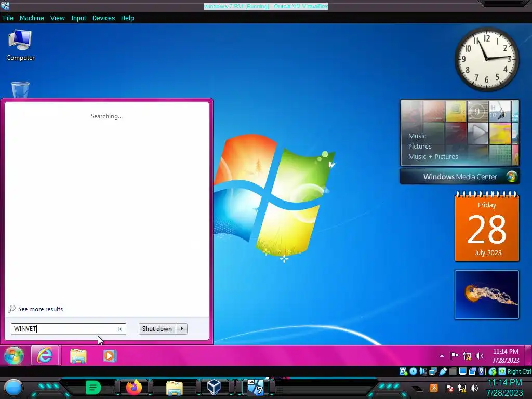The image size is (532, 399).
Task: Show hidden icons in guest tray
Action: click(442, 356)
